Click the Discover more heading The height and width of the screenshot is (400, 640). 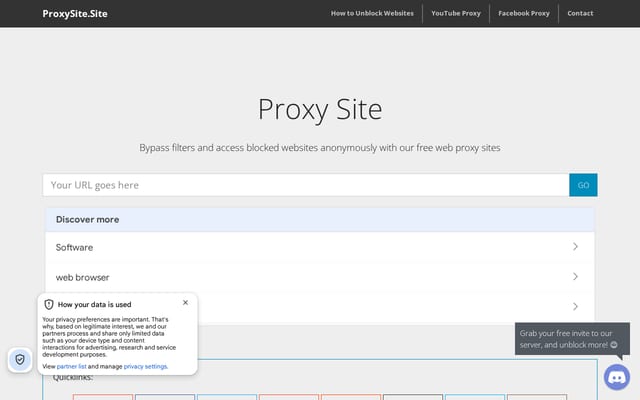tap(87, 220)
